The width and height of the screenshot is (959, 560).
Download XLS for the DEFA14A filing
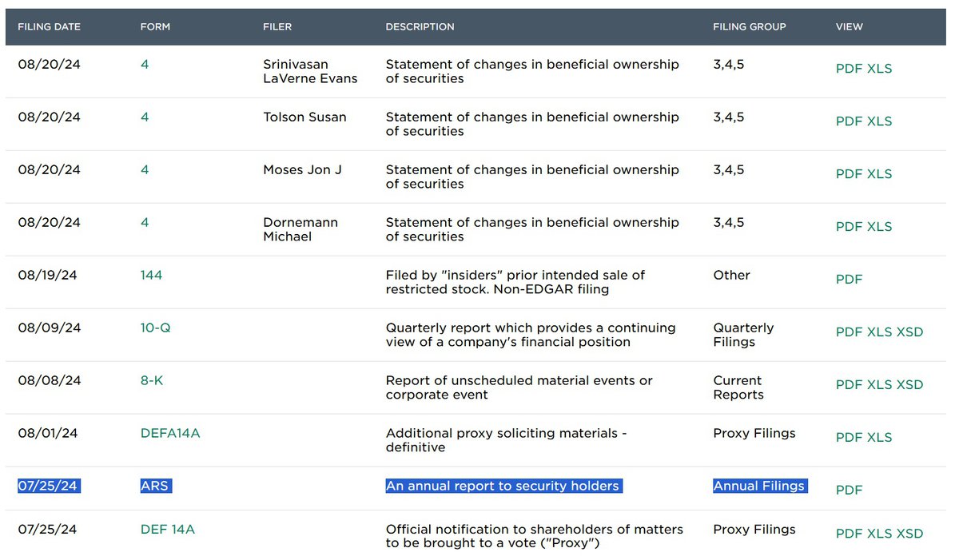(879, 438)
